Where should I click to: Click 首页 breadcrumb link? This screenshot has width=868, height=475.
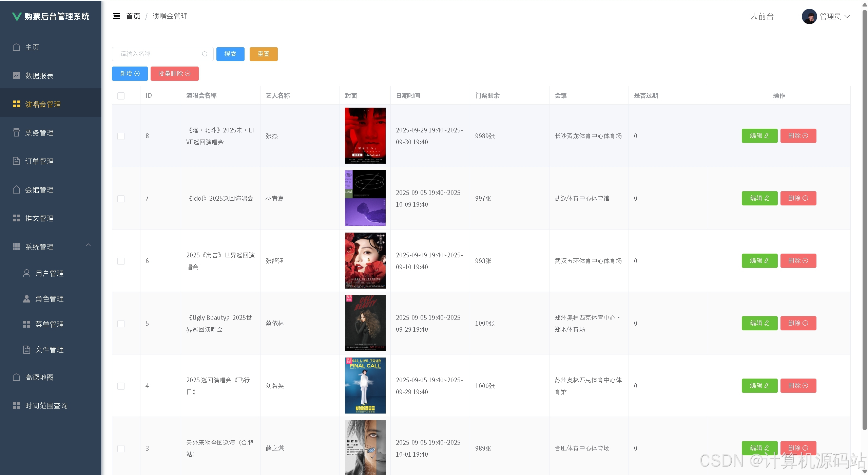pos(133,16)
